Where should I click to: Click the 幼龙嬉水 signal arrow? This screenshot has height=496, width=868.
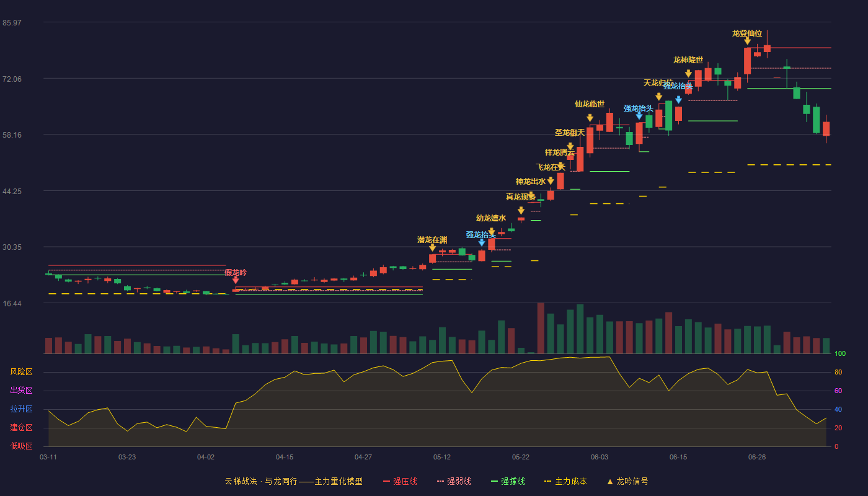492,231
